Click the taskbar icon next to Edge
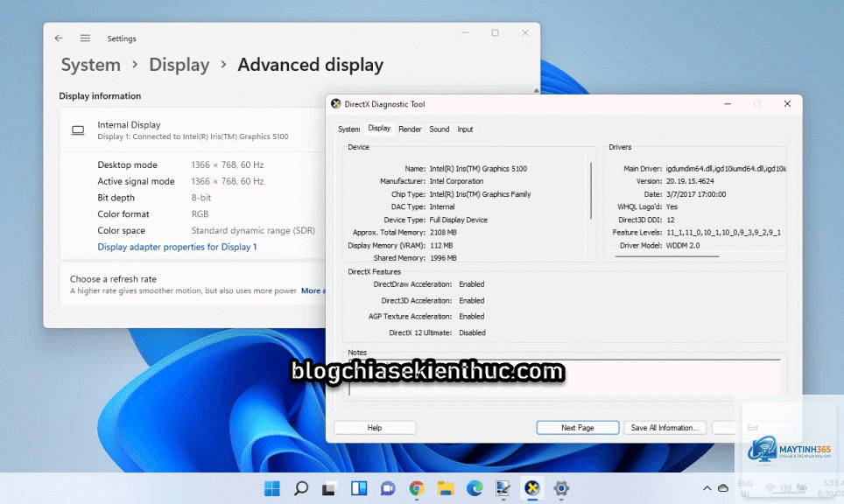Viewport: 844px width, 504px height. pos(503,488)
